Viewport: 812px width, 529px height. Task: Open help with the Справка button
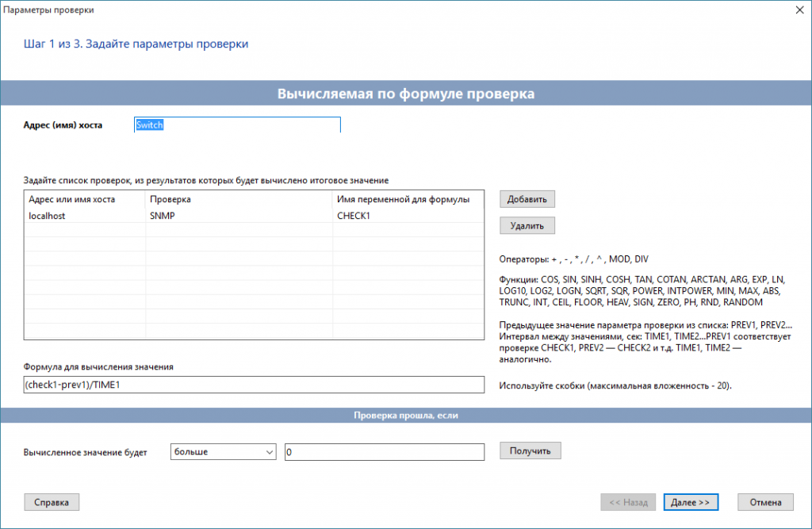coord(52,502)
